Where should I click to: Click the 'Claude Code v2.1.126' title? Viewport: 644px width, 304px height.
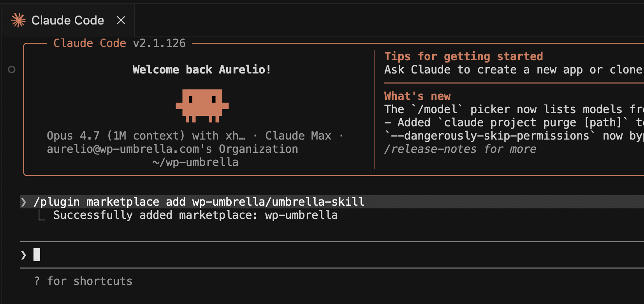click(120, 43)
